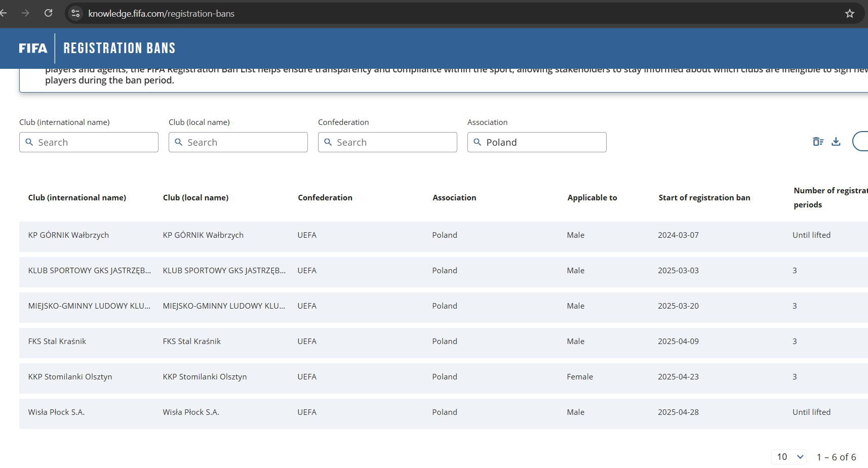Click the address bar URL

click(x=161, y=14)
